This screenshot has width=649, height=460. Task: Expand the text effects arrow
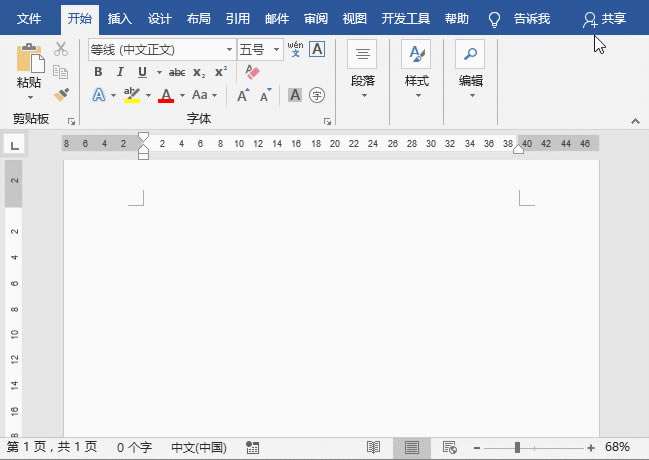pyautogui.click(x=113, y=96)
